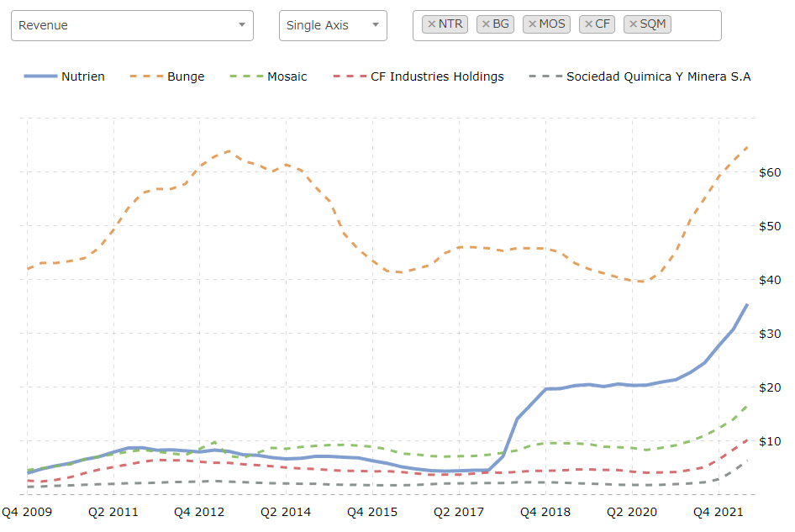Toggle CF Industries Holdings legend entry
795x532 pixels.
click(419, 76)
